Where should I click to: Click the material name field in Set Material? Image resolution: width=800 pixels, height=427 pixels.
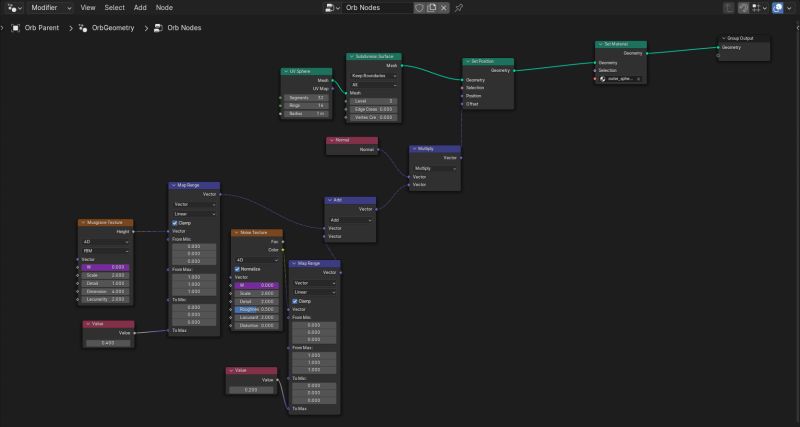[621, 79]
